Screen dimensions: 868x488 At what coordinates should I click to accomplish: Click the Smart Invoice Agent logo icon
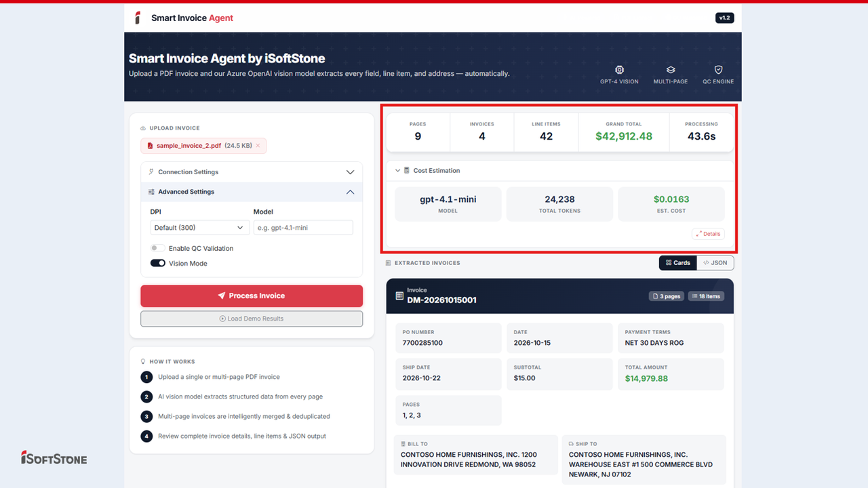(x=138, y=18)
